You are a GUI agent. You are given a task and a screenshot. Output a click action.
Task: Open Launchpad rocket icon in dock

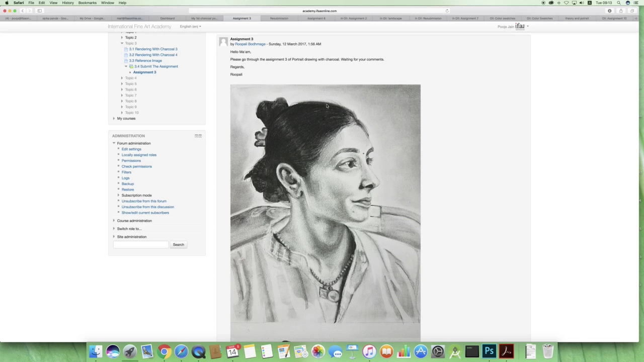130,352
